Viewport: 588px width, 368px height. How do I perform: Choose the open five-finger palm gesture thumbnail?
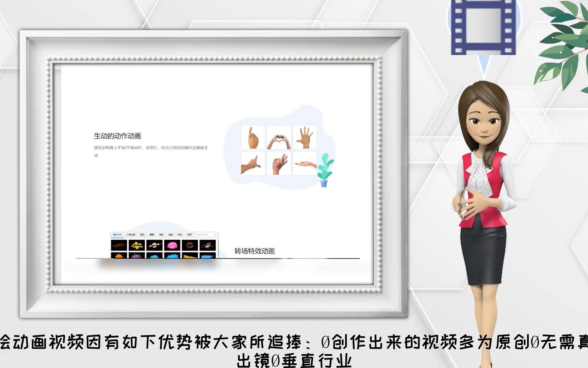(305, 137)
